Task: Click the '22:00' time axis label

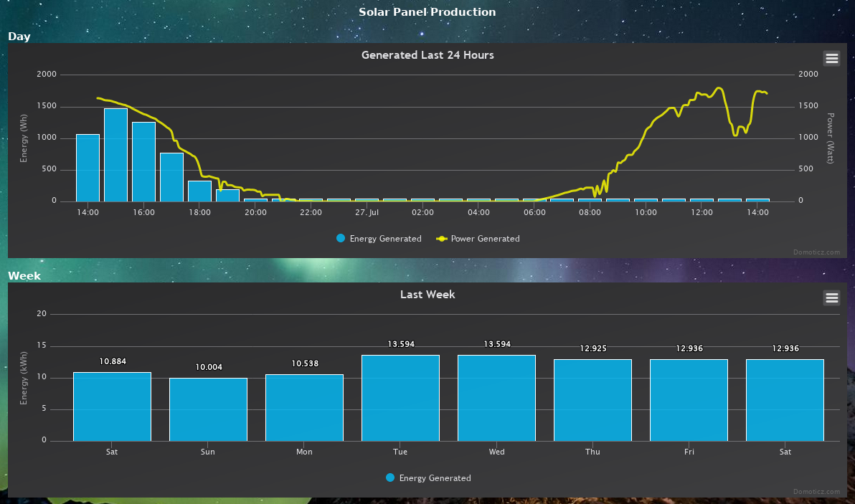Action: [311, 212]
